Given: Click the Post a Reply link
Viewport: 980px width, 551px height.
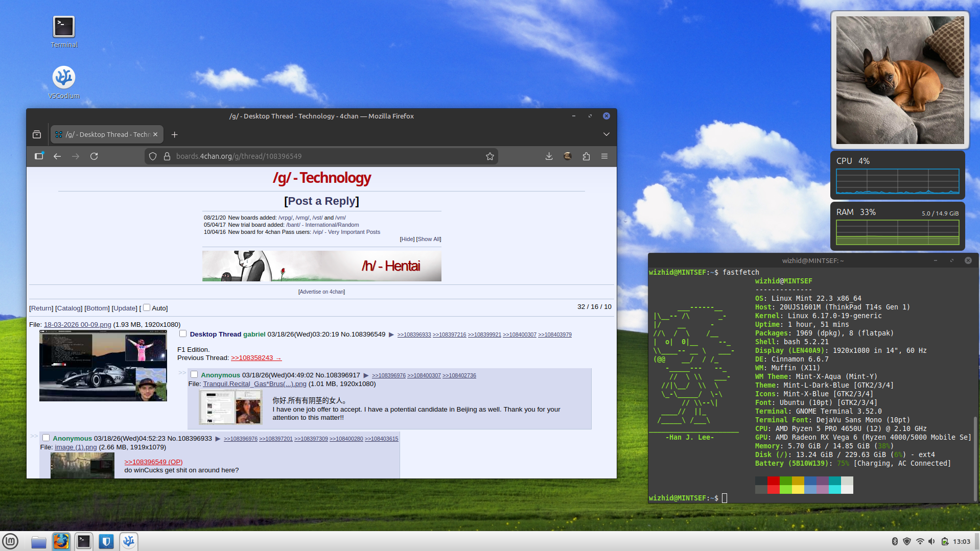Looking at the screenshot, I should 322,201.
